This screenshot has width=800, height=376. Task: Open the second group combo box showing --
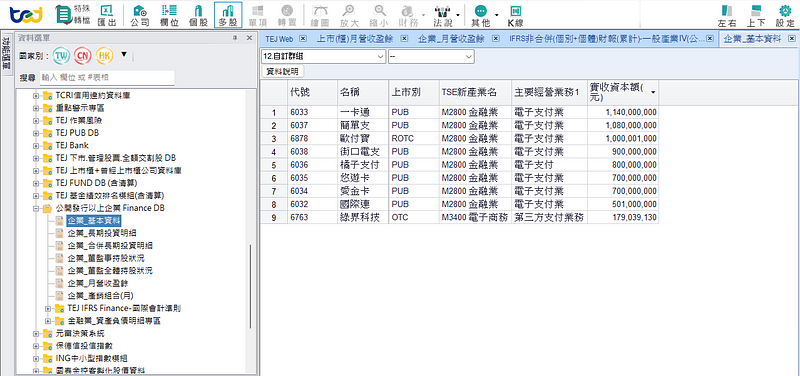point(431,56)
